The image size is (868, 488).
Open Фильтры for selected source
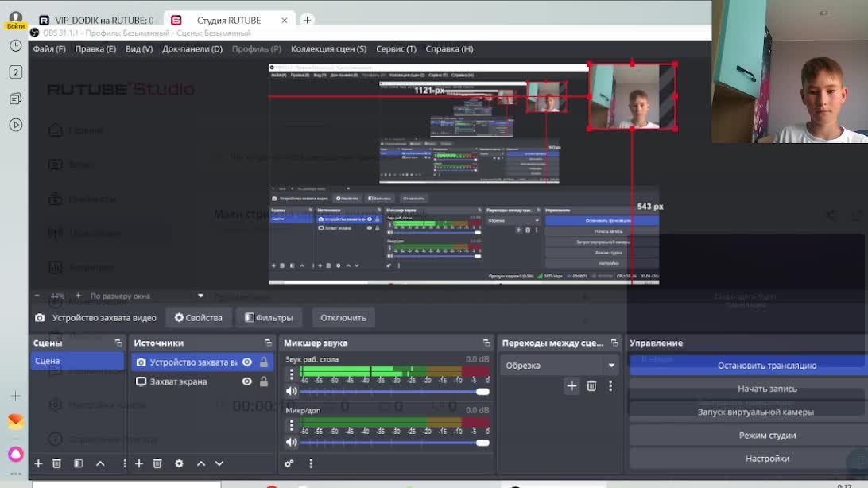pos(269,318)
